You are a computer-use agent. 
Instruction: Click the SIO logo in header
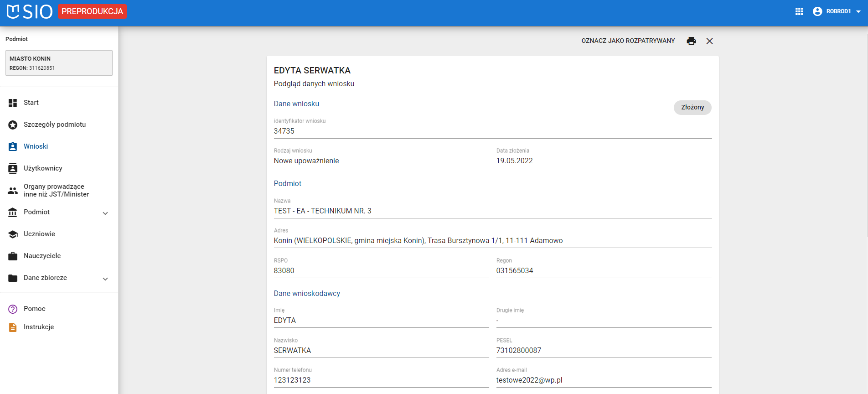[30, 11]
